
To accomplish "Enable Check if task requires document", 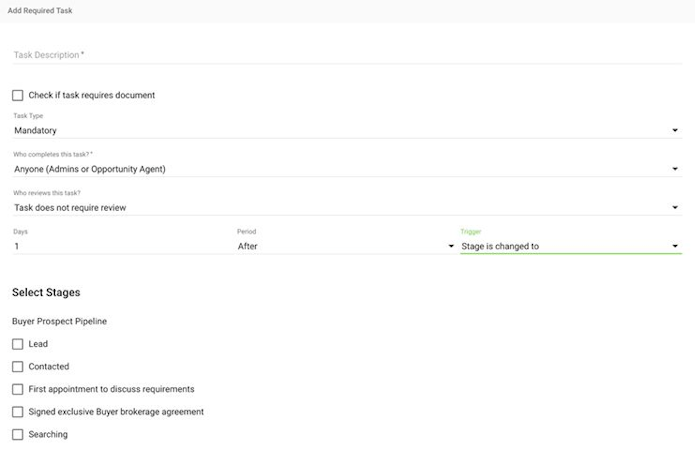I will (x=18, y=96).
